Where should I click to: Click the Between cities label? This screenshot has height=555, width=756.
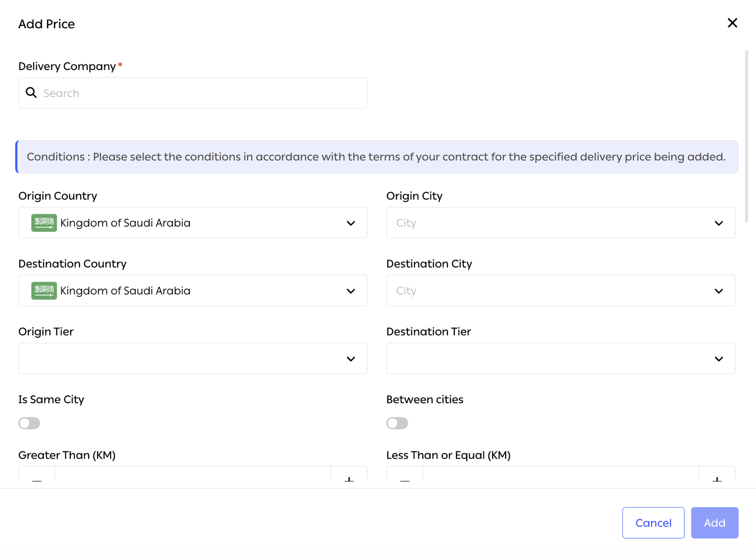425,400
